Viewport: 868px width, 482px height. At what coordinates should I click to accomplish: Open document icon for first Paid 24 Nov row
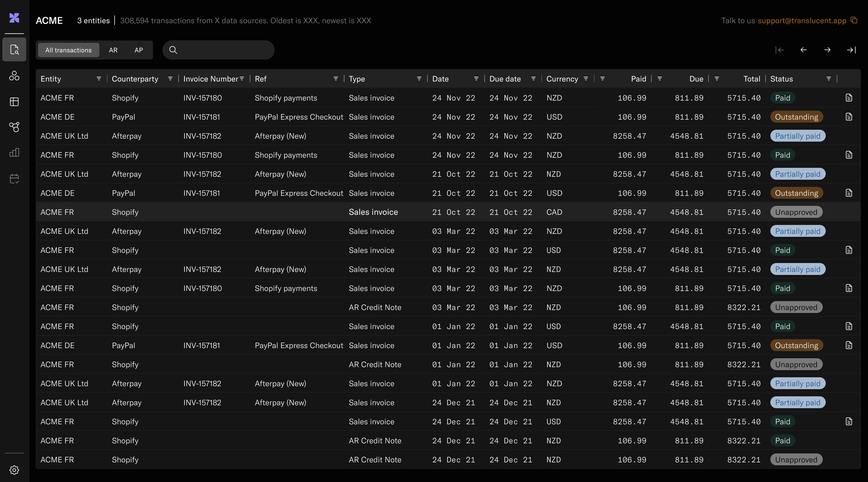click(849, 98)
